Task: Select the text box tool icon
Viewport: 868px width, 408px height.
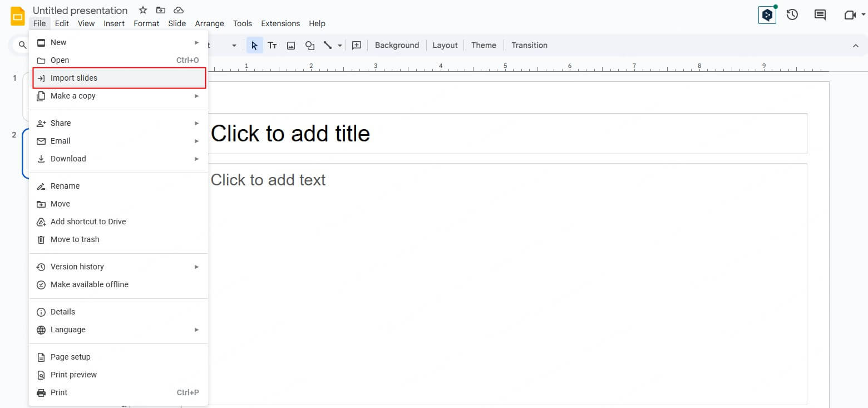Action: (x=272, y=46)
